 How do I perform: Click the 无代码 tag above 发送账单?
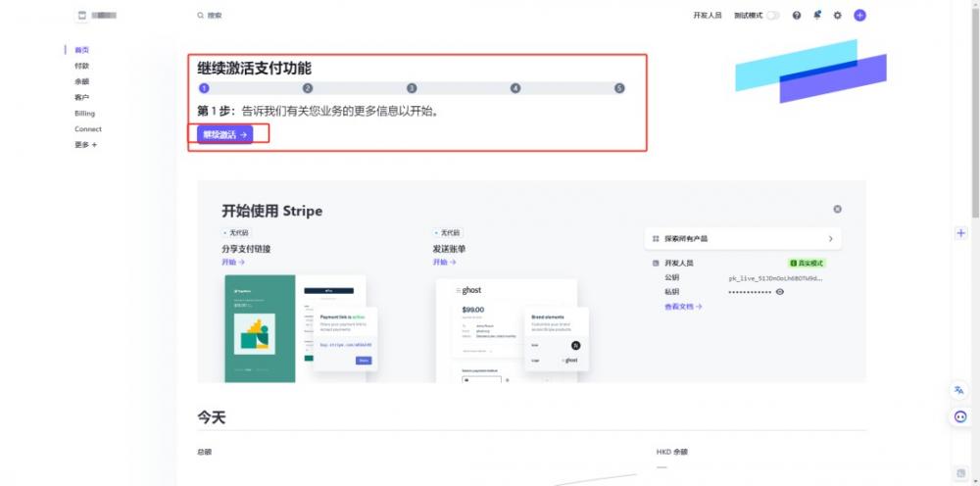coord(448,232)
